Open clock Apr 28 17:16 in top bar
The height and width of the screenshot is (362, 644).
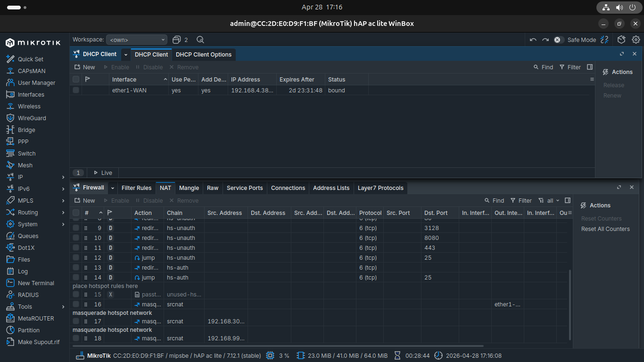tap(322, 7)
